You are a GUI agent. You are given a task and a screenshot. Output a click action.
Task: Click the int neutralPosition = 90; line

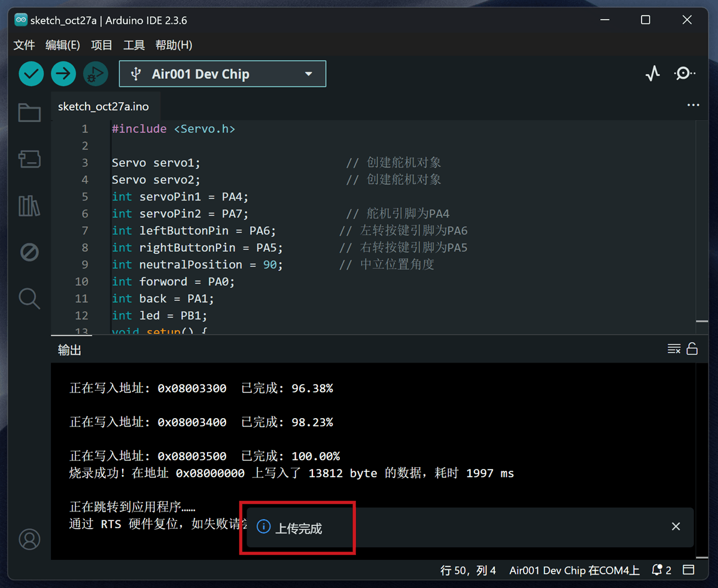pos(197,264)
